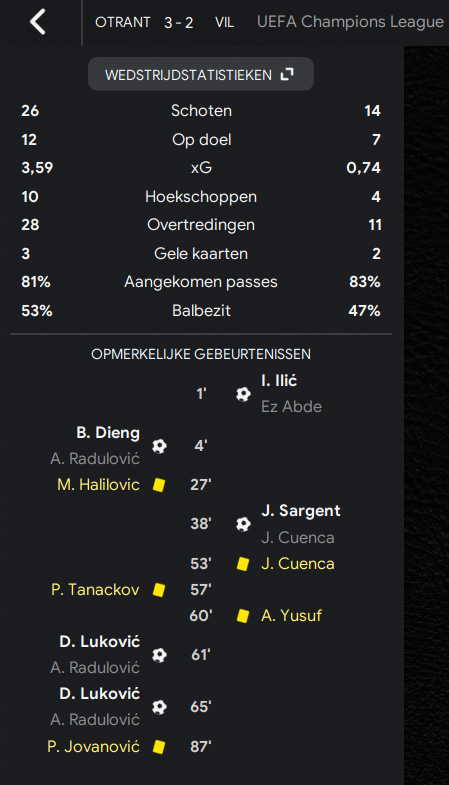Select M. Halilovic's yellow card icon
The image size is (449, 785).
coord(159,485)
